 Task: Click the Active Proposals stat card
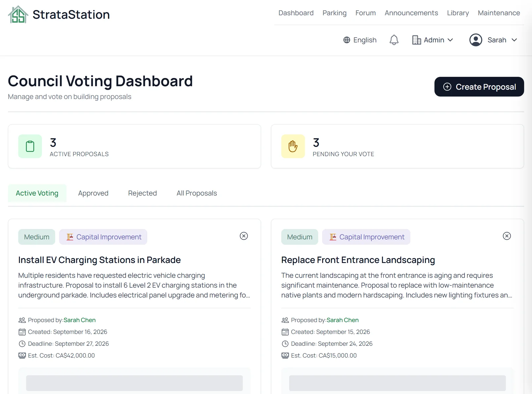coord(134,146)
